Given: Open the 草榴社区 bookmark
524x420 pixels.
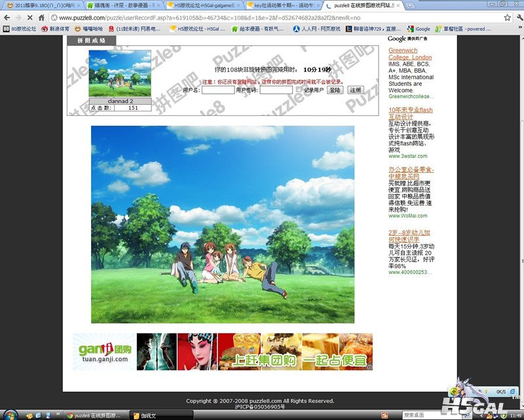Looking at the screenshot, I should click(463, 29).
